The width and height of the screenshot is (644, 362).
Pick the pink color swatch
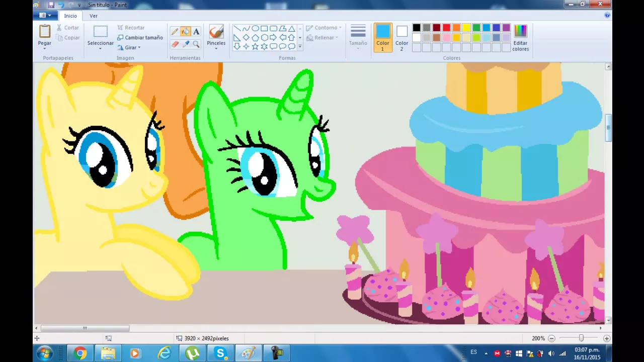pos(446,38)
